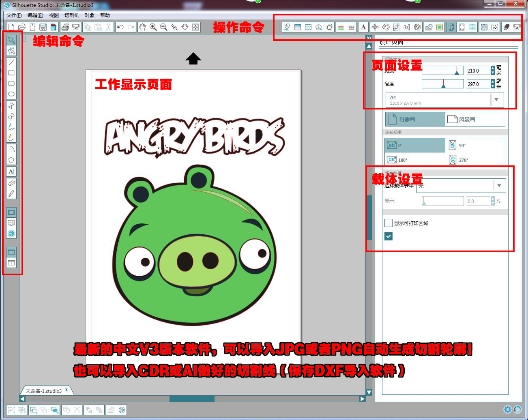Screen dimensions: 528x420
Task: Expand the A4 page size dropdown
Action: (497, 100)
